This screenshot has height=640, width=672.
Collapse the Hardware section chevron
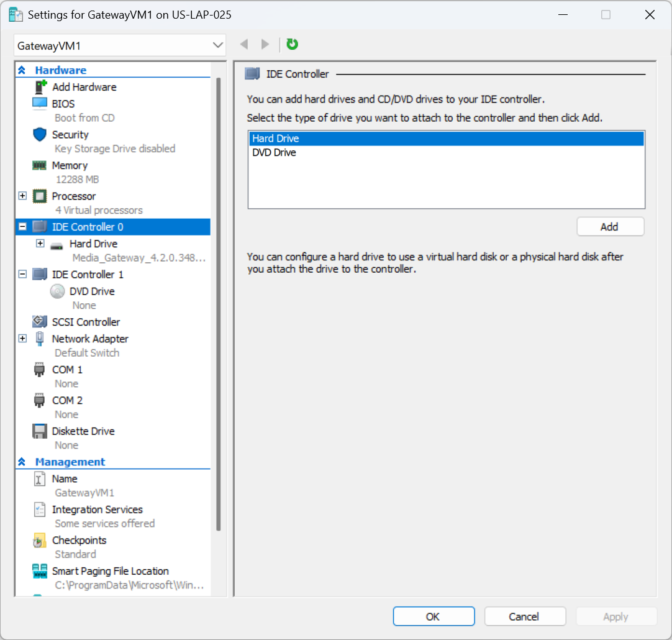coord(22,70)
